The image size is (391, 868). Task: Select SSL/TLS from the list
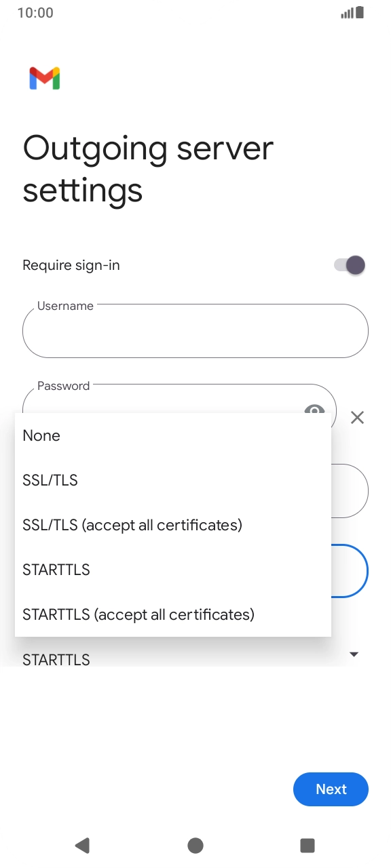[50, 480]
